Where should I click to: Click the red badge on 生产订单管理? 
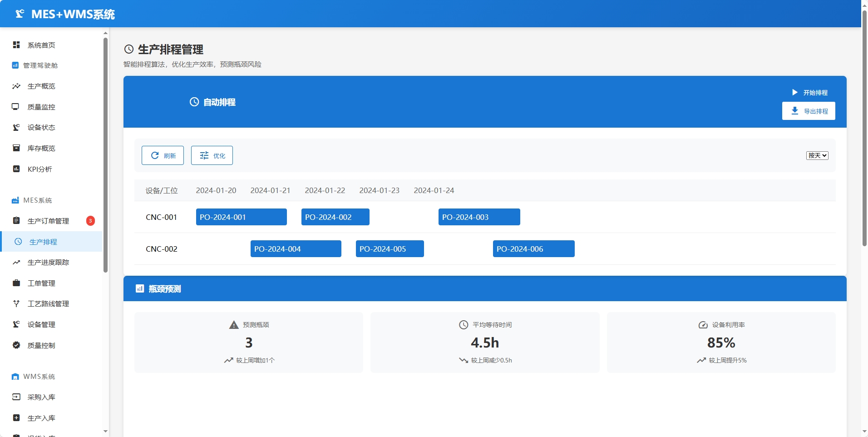point(90,221)
